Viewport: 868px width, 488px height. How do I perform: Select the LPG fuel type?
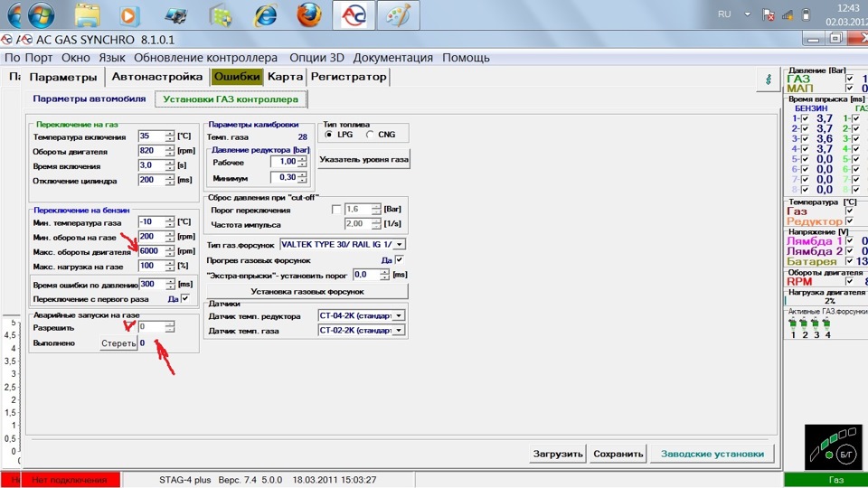pos(329,135)
